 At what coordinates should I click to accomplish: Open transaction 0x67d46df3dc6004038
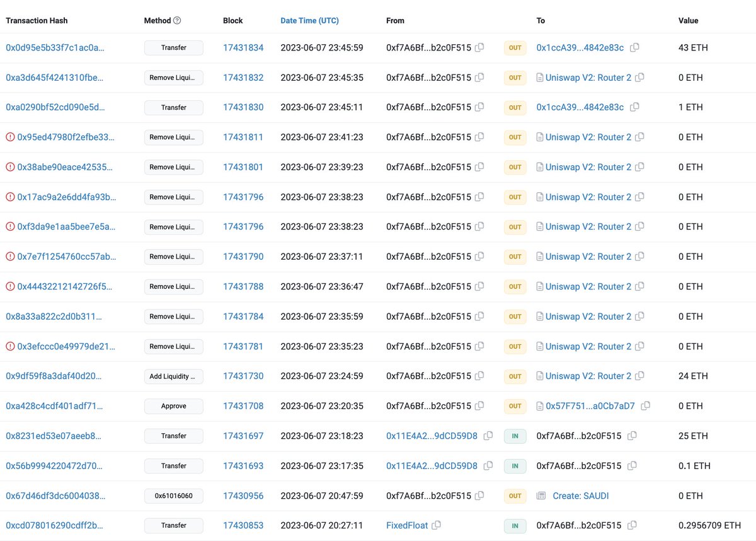click(54, 496)
